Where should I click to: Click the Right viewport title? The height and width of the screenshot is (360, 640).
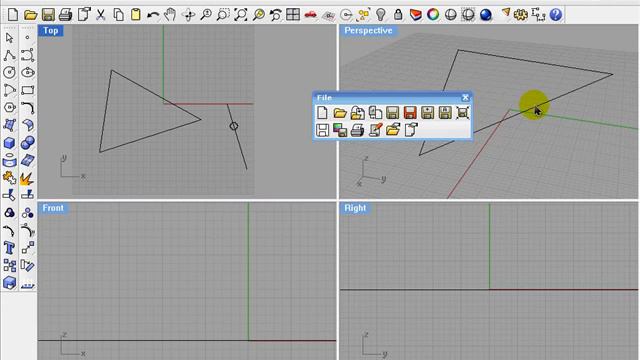click(x=356, y=208)
